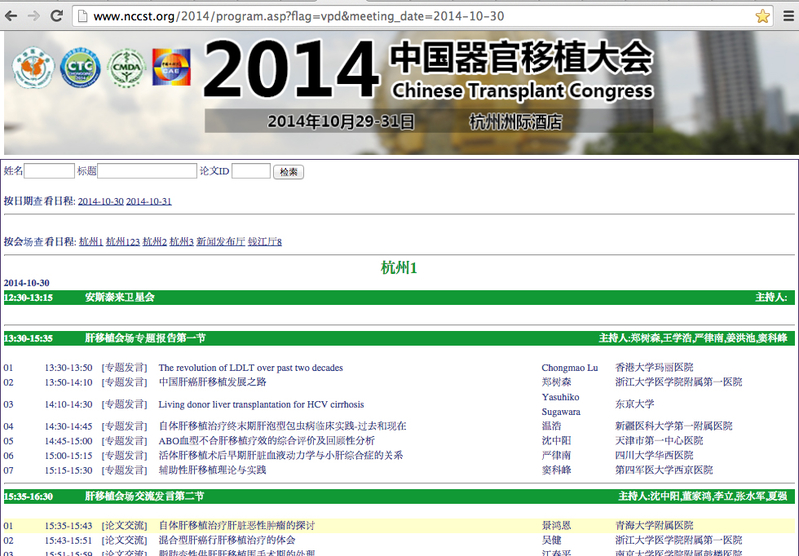The height and width of the screenshot is (556, 799).
Task: Click the browser back arrow
Action: (11, 16)
